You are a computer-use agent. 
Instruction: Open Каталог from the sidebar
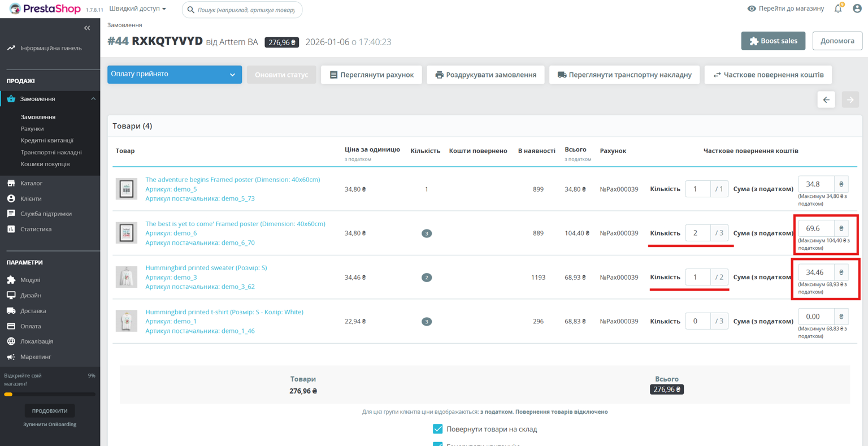coord(31,183)
